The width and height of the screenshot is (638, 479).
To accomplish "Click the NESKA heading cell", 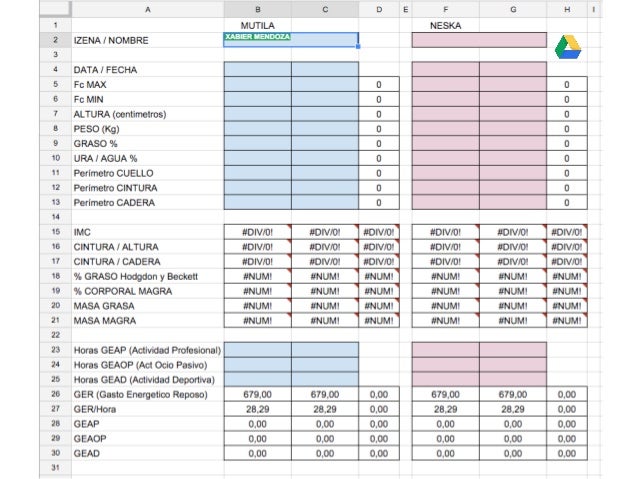I will pos(446,25).
